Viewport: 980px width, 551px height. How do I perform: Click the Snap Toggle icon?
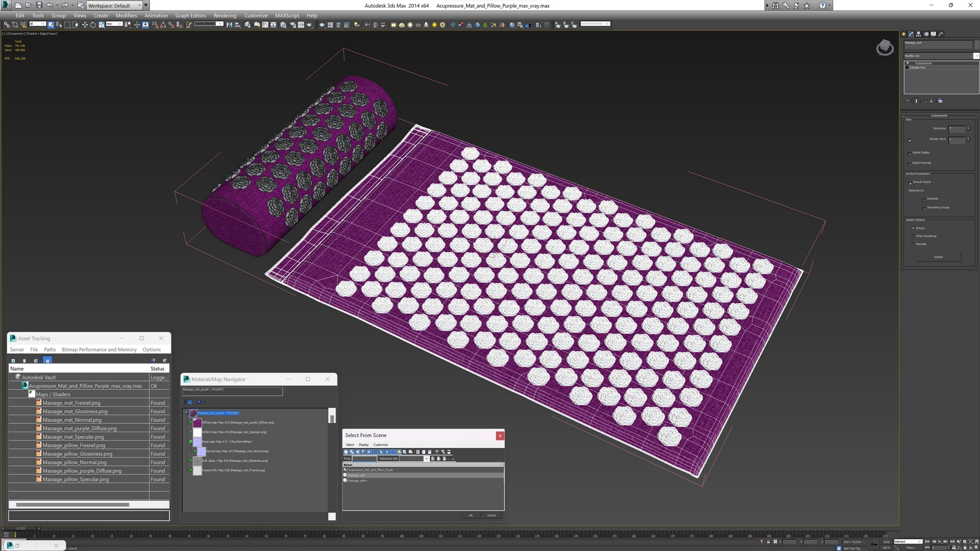(155, 26)
